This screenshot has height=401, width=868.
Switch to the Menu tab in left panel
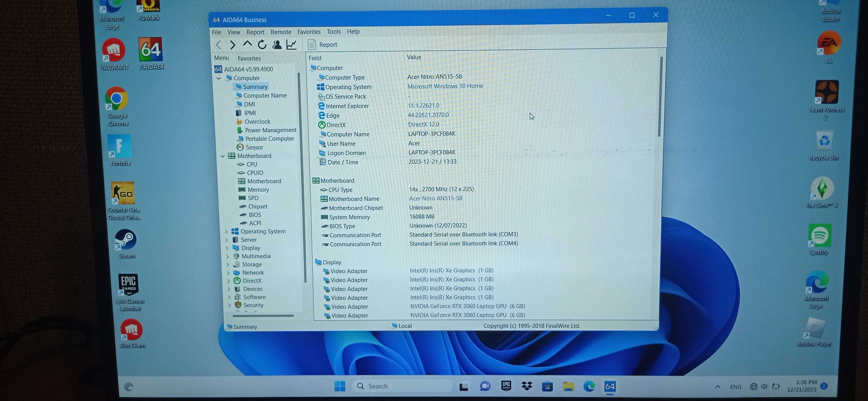tap(221, 58)
